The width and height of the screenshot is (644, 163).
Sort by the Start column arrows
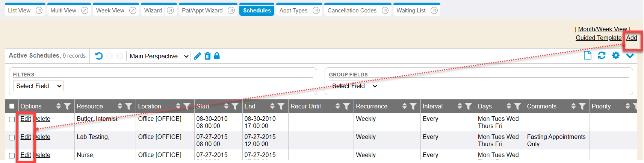click(x=226, y=107)
